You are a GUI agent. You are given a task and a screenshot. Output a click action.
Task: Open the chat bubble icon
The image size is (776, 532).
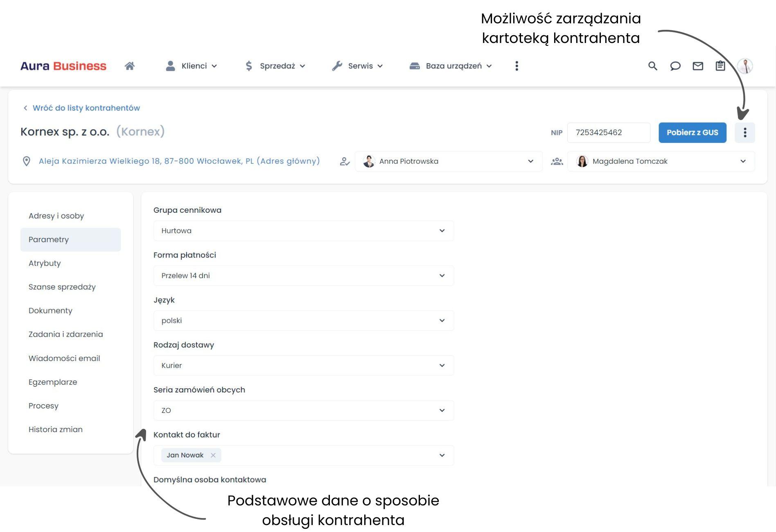(x=675, y=66)
